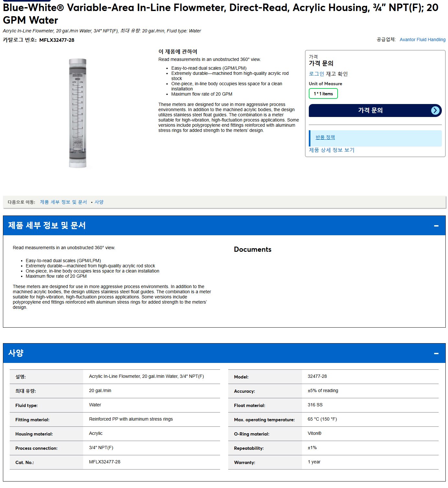Viewport: 448px width, 488px height.
Task: Click the 제품 세부 정보 및 문서 header bar
Action: [224, 226]
